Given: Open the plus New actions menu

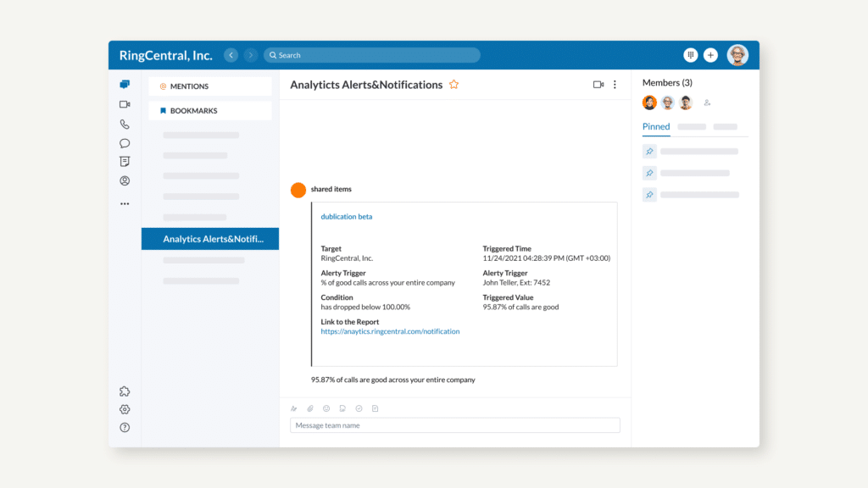Looking at the screenshot, I should [x=710, y=55].
